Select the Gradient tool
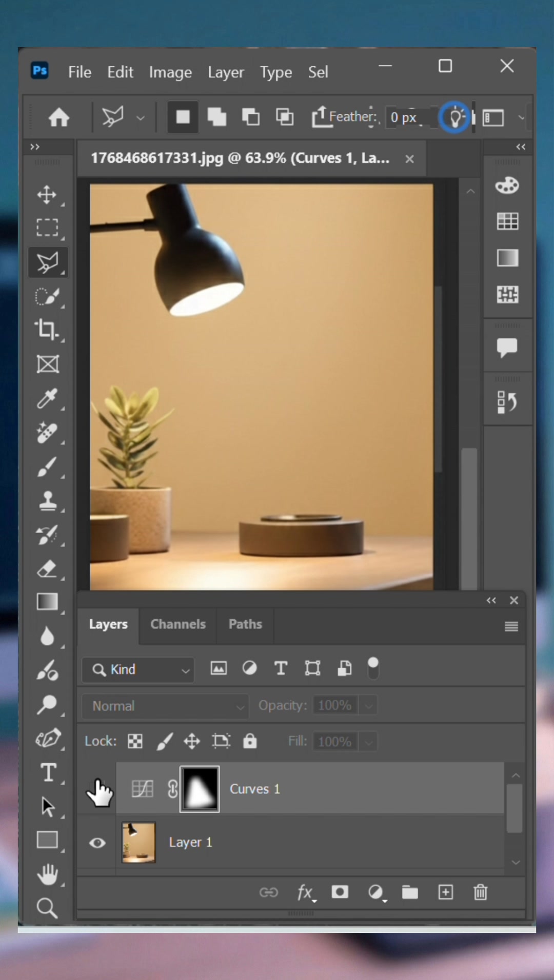This screenshot has height=980, width=554. pyautogui.click(x=47, y=602)
